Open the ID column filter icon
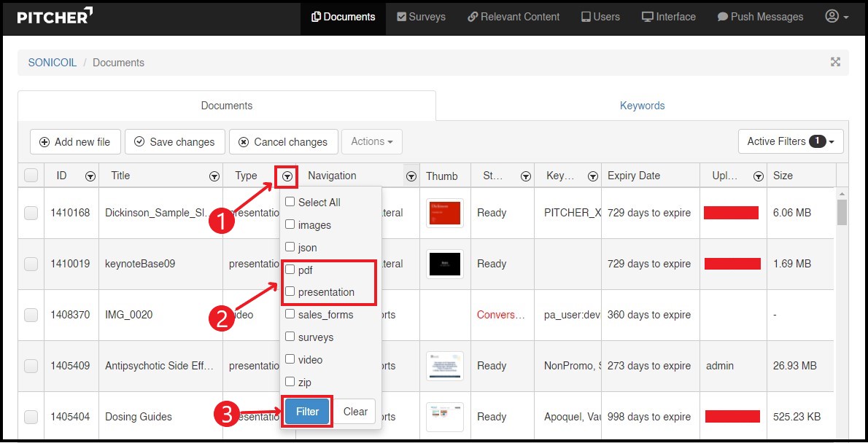The height and width of the screenshot is (443, 868). tap(90, 176)
